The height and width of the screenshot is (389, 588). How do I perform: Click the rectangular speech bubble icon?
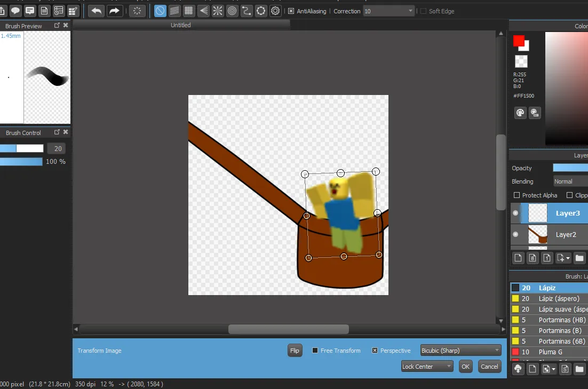(x=30, y=11)
